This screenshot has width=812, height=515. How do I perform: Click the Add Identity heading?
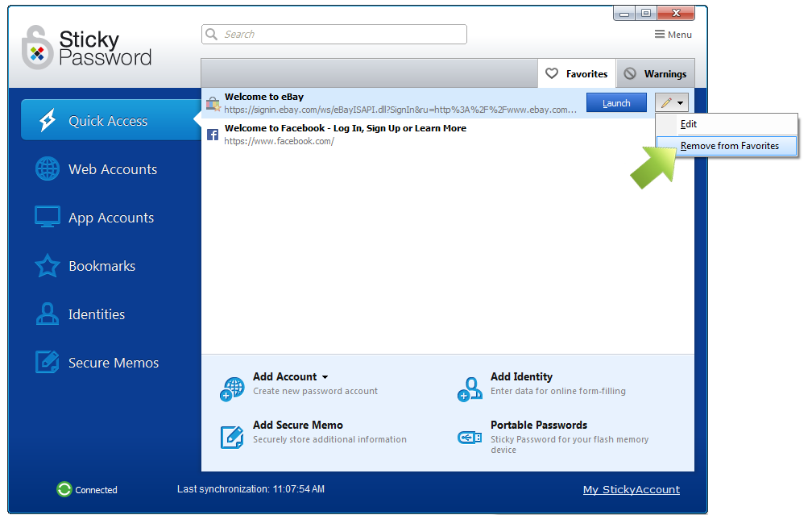[x=521, y=376]
